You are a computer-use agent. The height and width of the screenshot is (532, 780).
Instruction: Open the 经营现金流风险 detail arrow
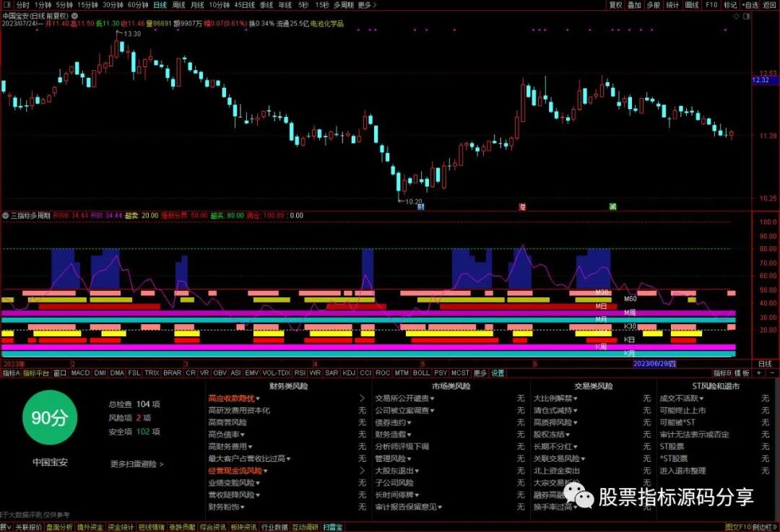362,471
